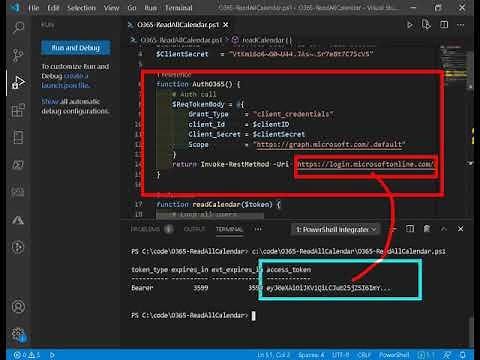Open the Go menu
480x360 pixels.
click(x=132, y=8)
